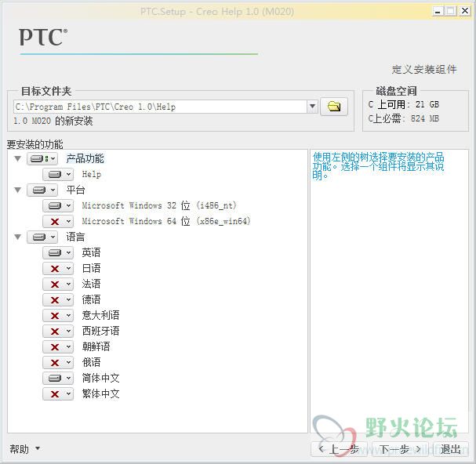The height and width of the screenshot is (464, 476).
Task: Toggle the red X for 意大利语
Action: (x=58, y=316)
